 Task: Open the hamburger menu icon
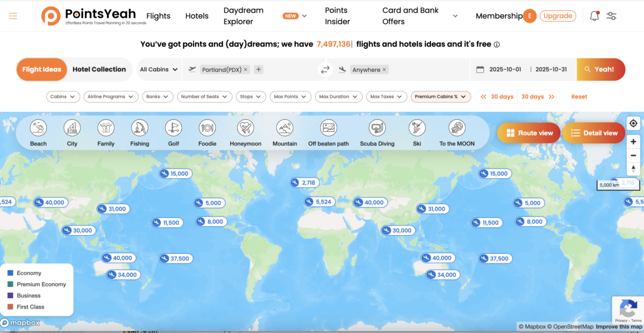pos(13,16)
